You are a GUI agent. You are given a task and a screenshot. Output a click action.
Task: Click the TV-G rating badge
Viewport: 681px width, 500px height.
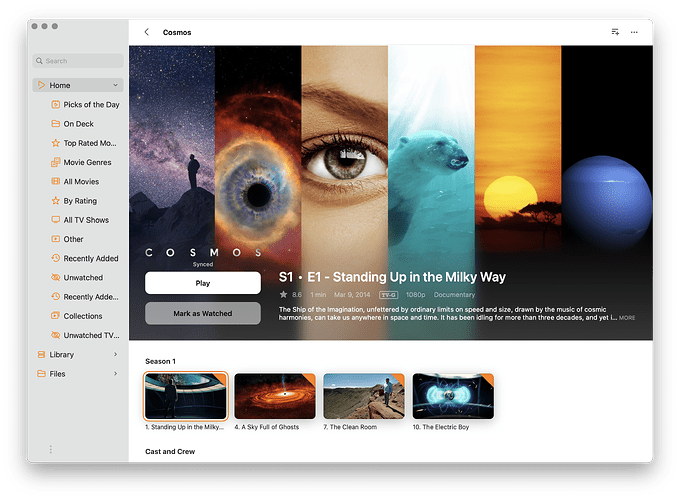point(388,295)
